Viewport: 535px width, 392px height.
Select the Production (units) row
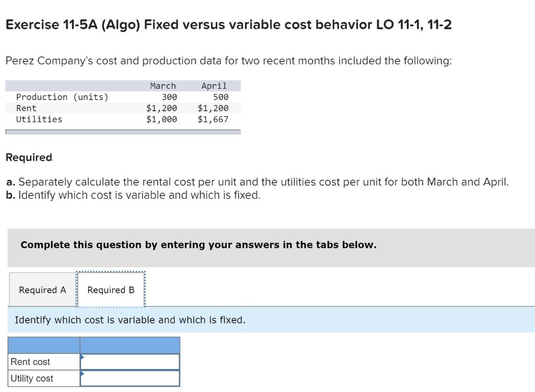pos(63,97)
